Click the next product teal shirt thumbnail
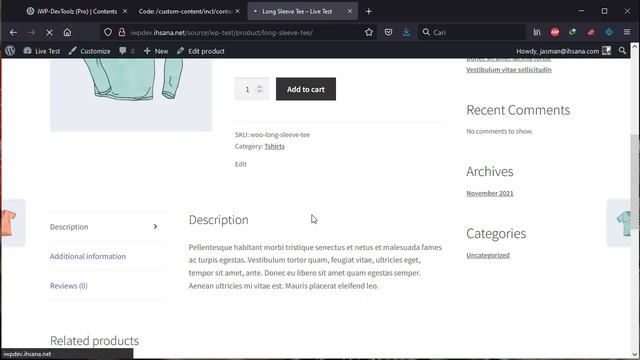 [619, 223]
